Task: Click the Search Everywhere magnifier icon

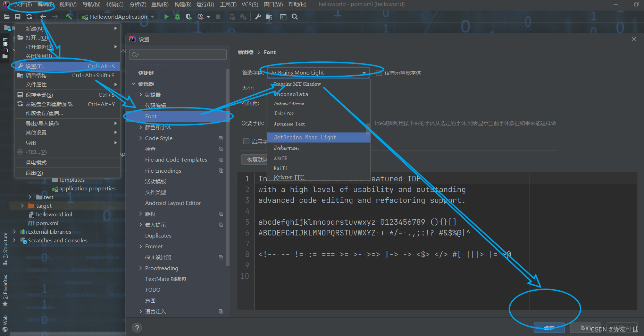Action: 295,17
